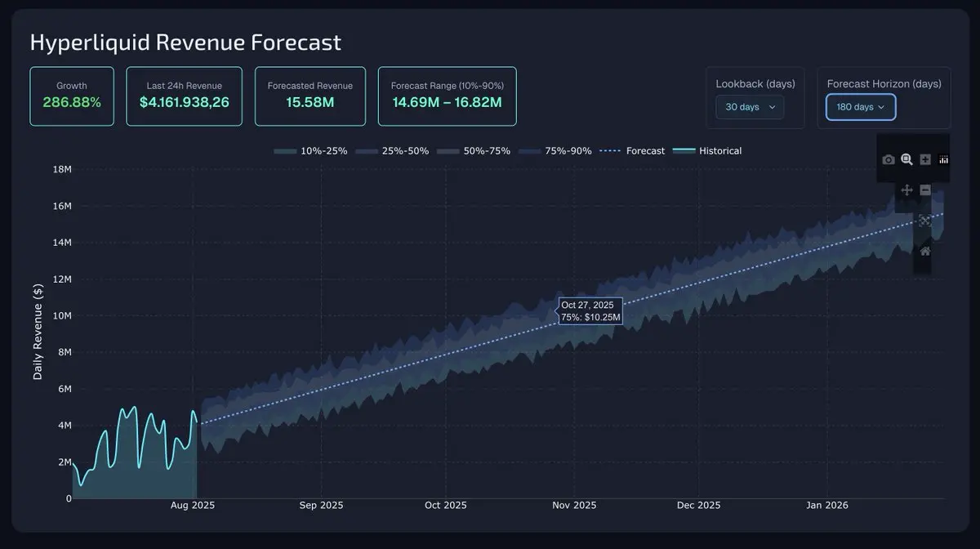Click the 4M y-axis tick label
Viewport: 980px width, 549px height.
(65, 426)
